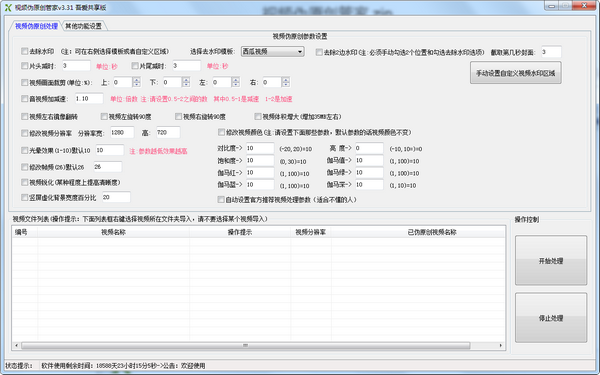The width and height of the screenshot is (600, 375).
Task: Enable the 片尾减时 checkbox
Action: tap(135, 66)
